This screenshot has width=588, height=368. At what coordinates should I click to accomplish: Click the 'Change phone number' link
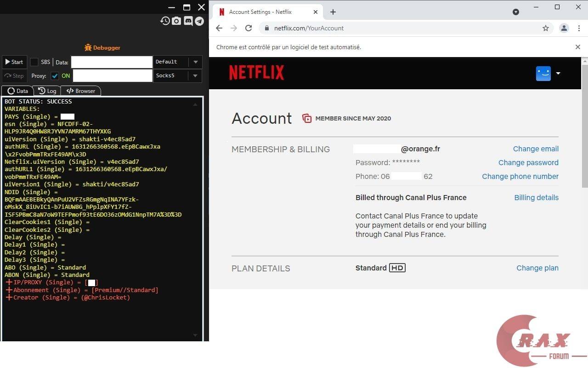point(520,176)
